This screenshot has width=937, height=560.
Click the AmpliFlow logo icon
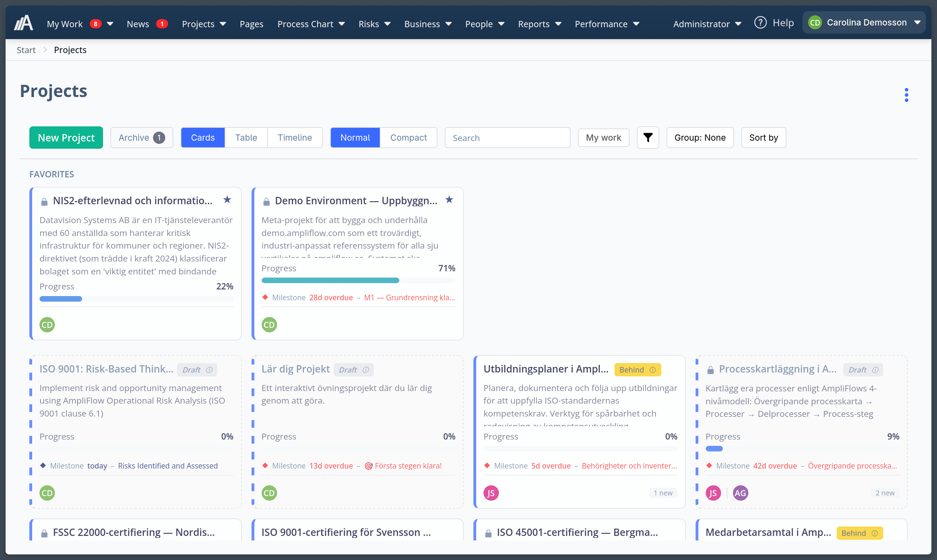click(x=23, y=23)
